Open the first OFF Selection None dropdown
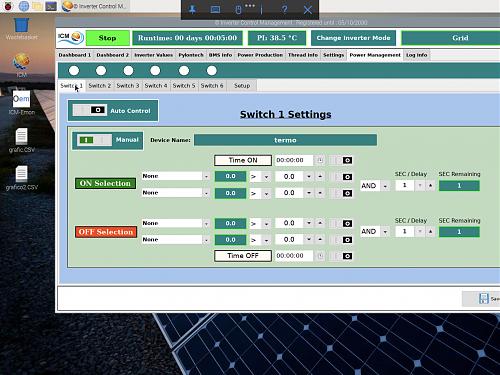Viewport: 500px width, 375px height. pyautogui.click(x=176, y=223)
